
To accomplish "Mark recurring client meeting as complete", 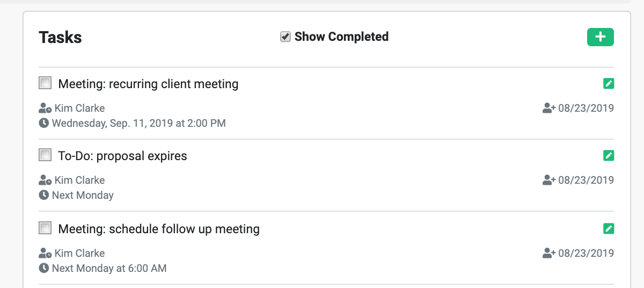I will click(x=45, y=83).
